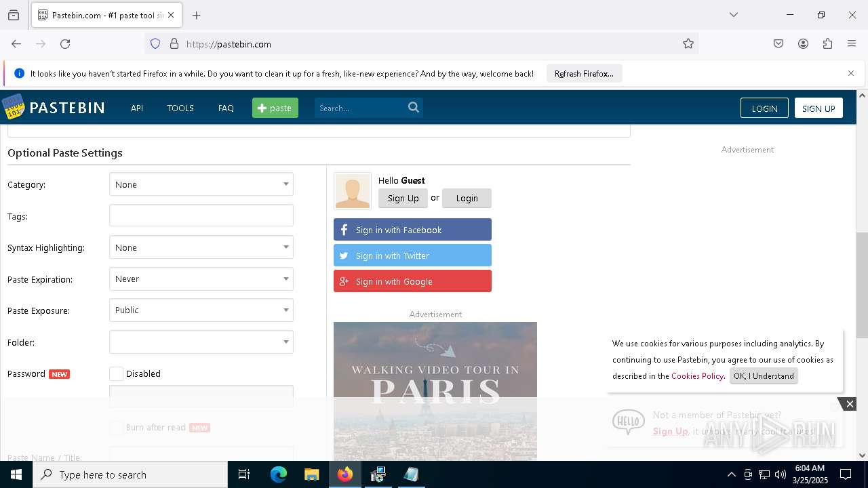This screenshot has width=868, height=488.
Task: Open a new tab with the plus icon
Action: click(197, 15)
